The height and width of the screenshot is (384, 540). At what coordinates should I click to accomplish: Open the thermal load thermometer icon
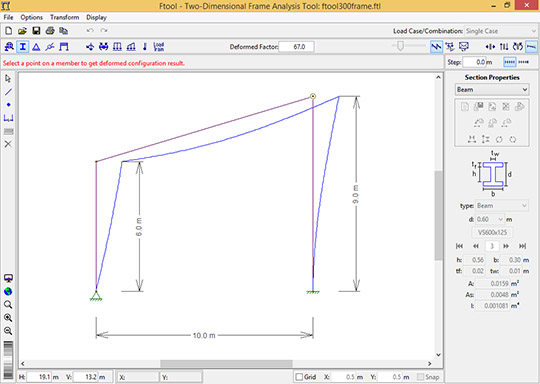point(145,46)
